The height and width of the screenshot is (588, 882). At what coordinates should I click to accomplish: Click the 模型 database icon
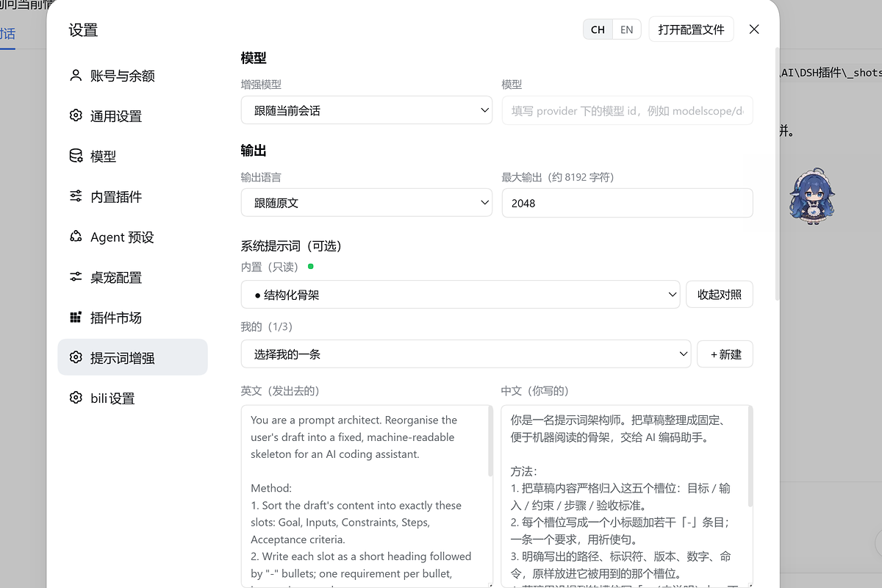tap(76, 156)
